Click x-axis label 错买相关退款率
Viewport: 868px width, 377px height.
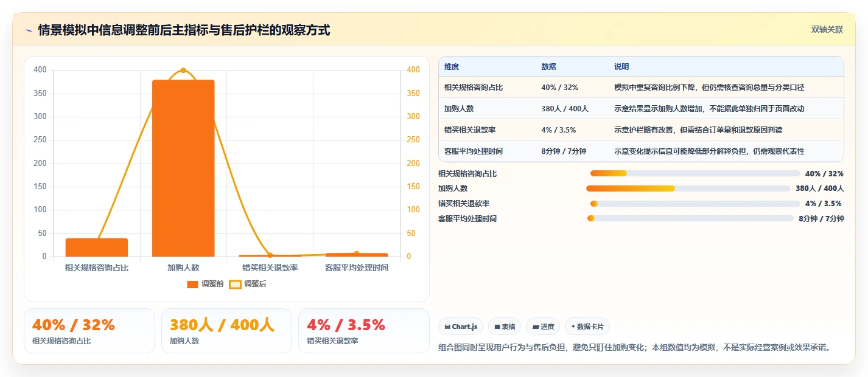click(x=270, y=268)
